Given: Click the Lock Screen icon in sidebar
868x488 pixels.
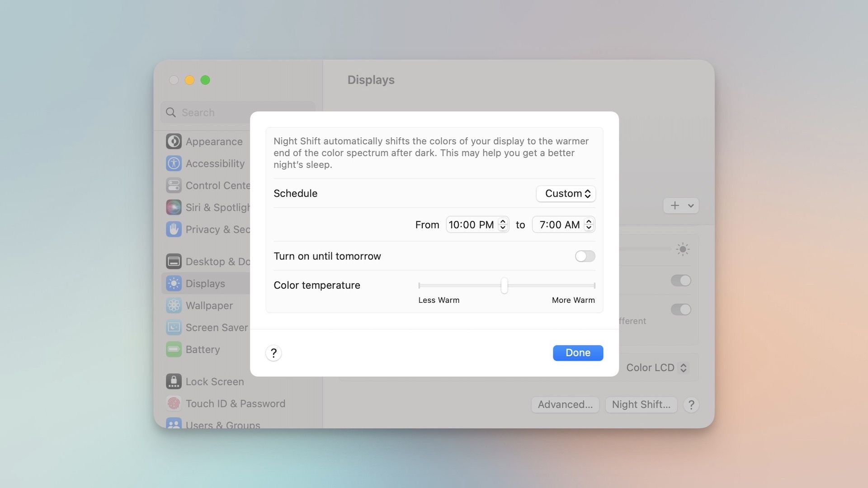Looking at the screenshot, I should coord(173,381).
